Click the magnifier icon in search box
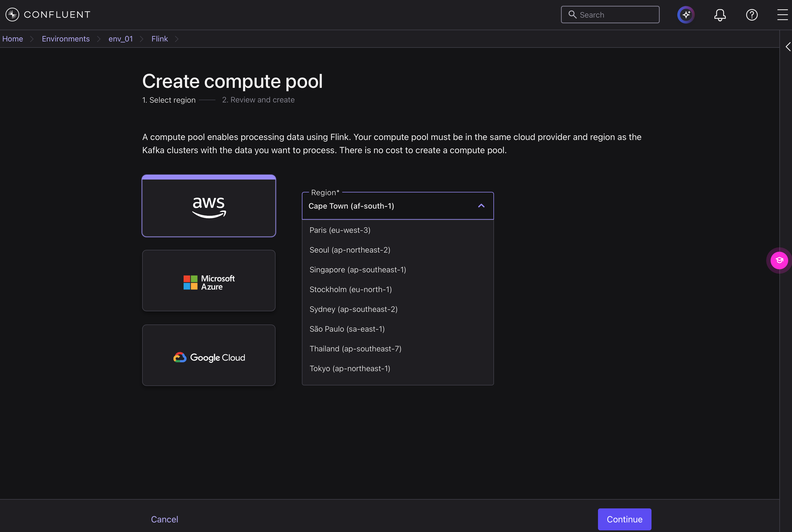792x532 pixels. (572, 15)
